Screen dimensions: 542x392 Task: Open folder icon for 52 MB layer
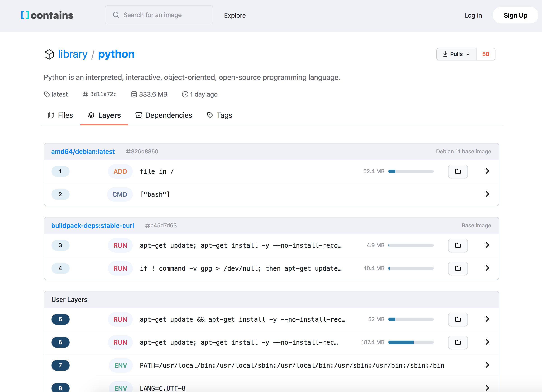pyautogui.click(x=458, y=319)
